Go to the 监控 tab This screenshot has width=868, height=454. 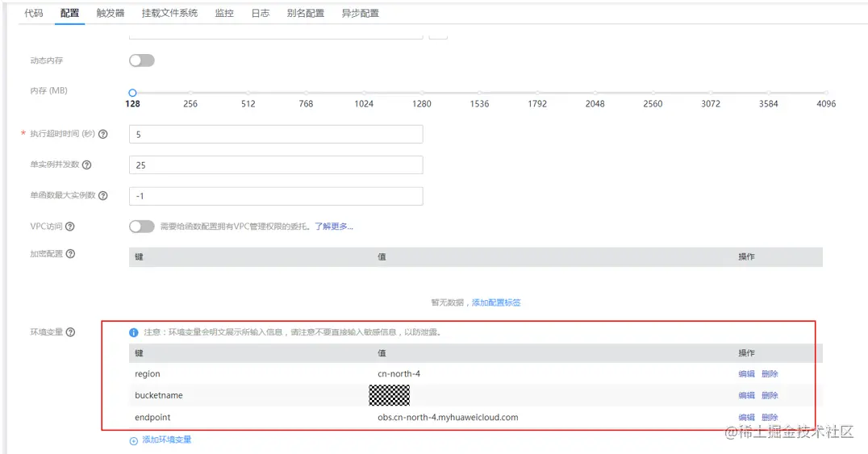224,13
